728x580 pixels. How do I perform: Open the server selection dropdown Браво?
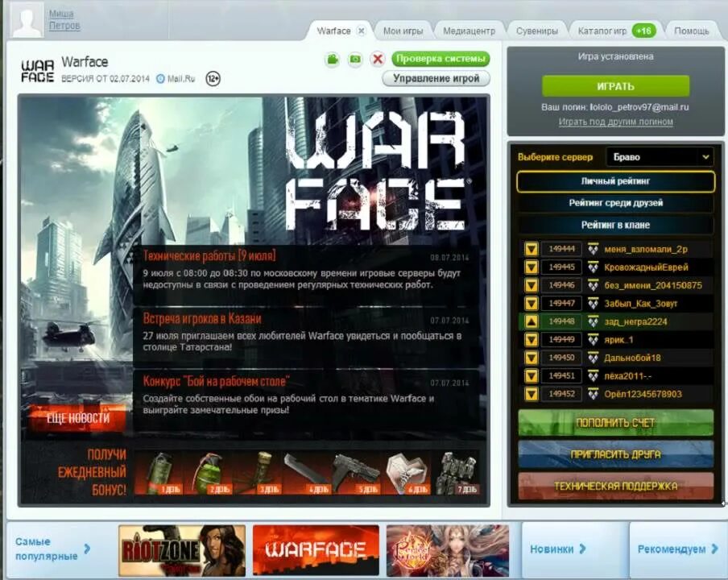[x=660, y=157]
